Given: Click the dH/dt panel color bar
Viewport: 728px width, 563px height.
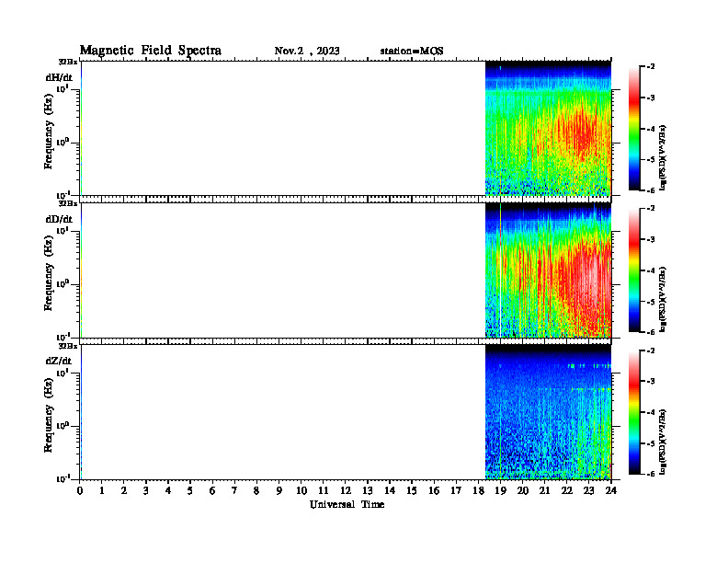Looking at the screenshot, I should [x=634, y=128].
